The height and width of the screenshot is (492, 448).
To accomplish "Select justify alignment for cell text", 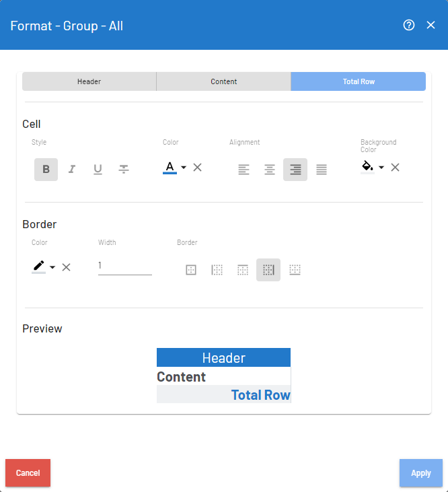I will (322, 170).
